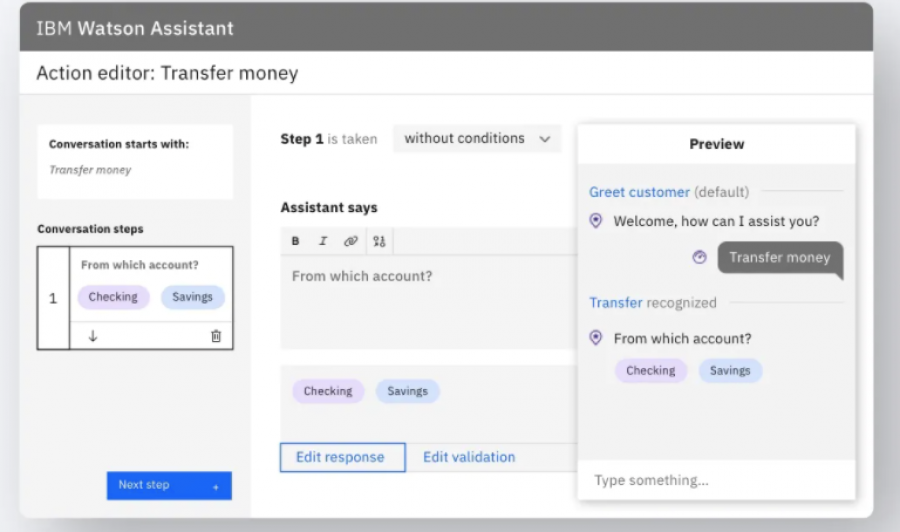Insert a link using the link icon
900x532 pixels.
350,241
